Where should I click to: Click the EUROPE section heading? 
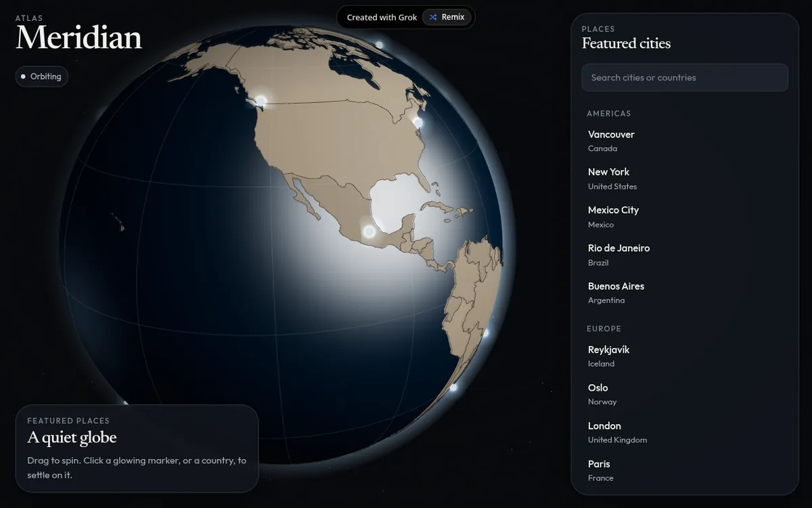(x=604, y=329)
